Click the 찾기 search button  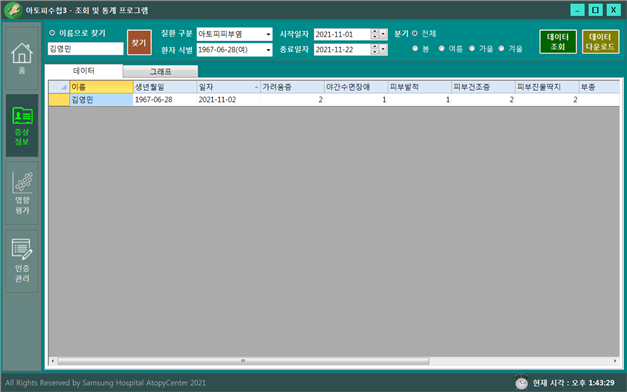tap(139, 42)
